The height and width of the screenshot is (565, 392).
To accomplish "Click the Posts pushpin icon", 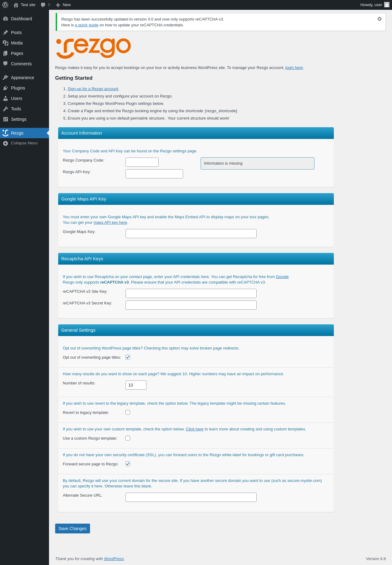I will point(6,32).
